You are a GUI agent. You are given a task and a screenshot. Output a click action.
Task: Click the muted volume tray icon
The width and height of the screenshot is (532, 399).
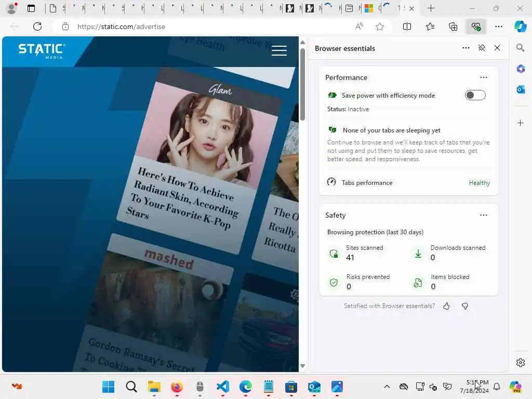pyautogui.click(x=433, y=387)
